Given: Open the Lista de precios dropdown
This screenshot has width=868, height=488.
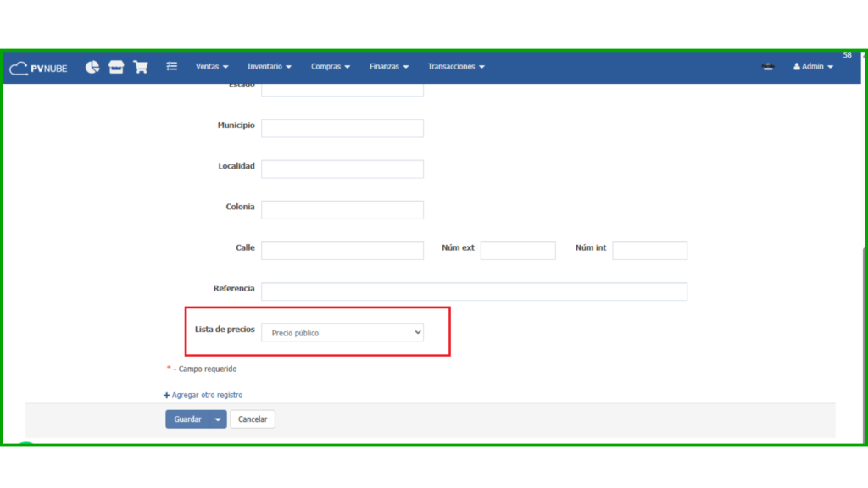Looking at the screenshot, I should tap(342, 333).
